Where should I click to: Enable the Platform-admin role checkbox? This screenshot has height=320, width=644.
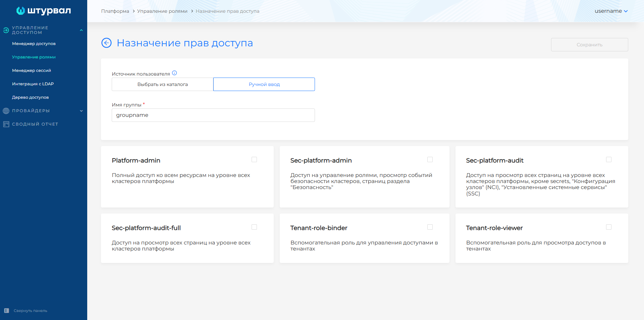[254, 160]
